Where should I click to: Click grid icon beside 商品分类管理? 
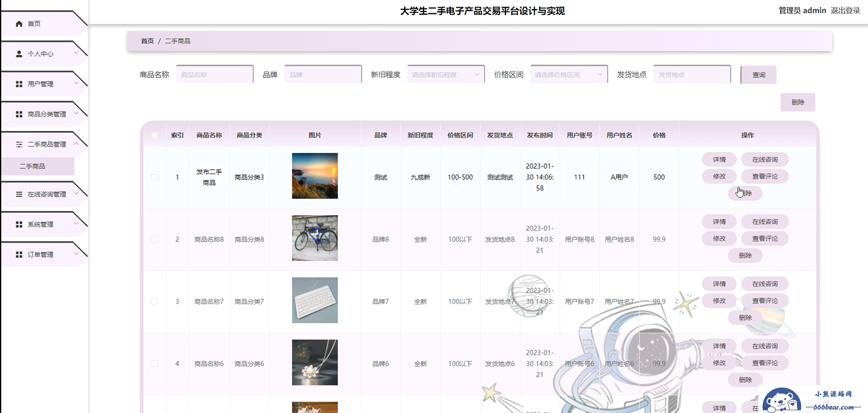19,114
